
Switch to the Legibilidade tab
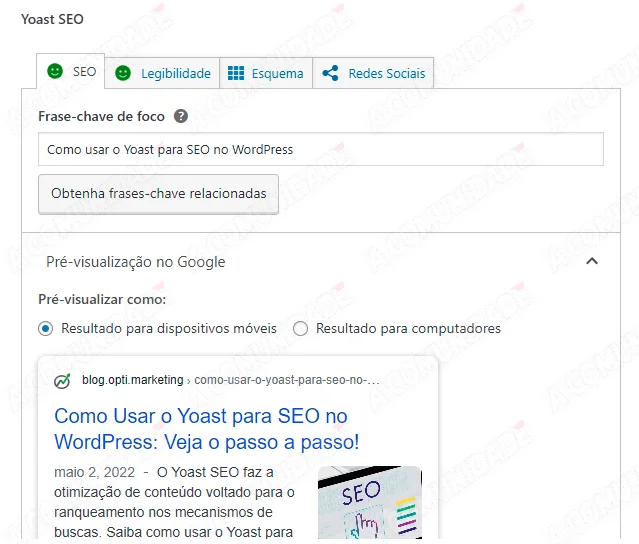(x=162, y=73)
